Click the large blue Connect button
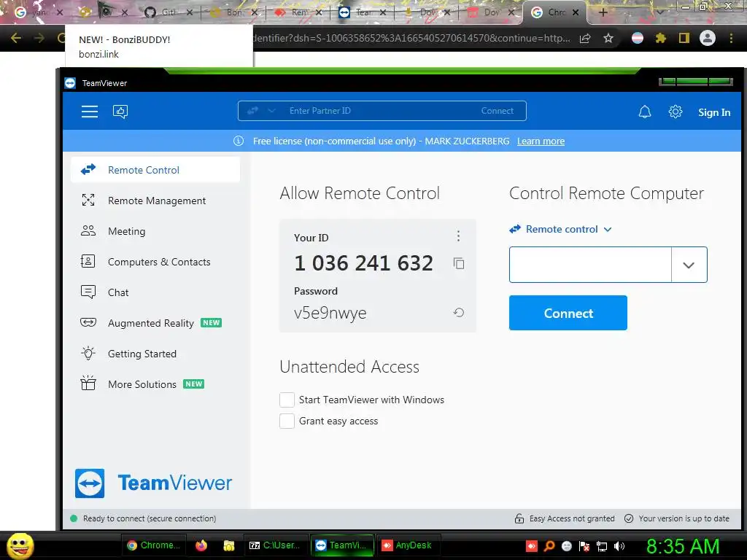The height and width of the screenshot is (560, 747). [568, 313]
